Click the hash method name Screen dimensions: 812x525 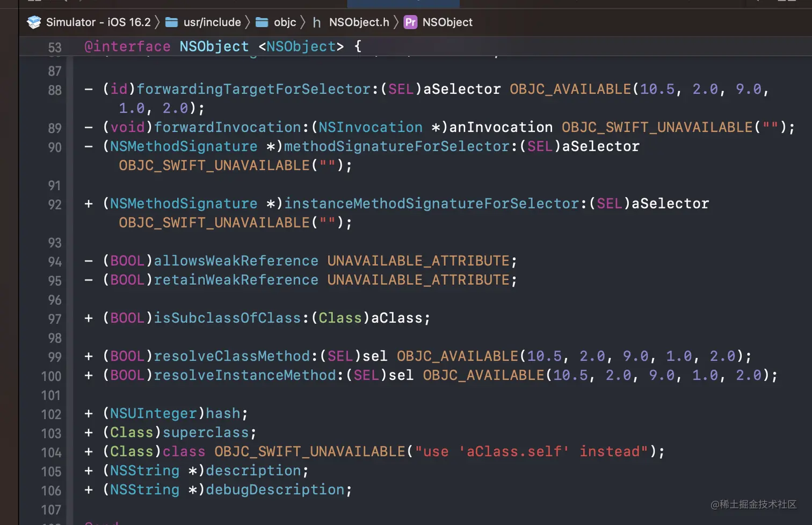223,413
